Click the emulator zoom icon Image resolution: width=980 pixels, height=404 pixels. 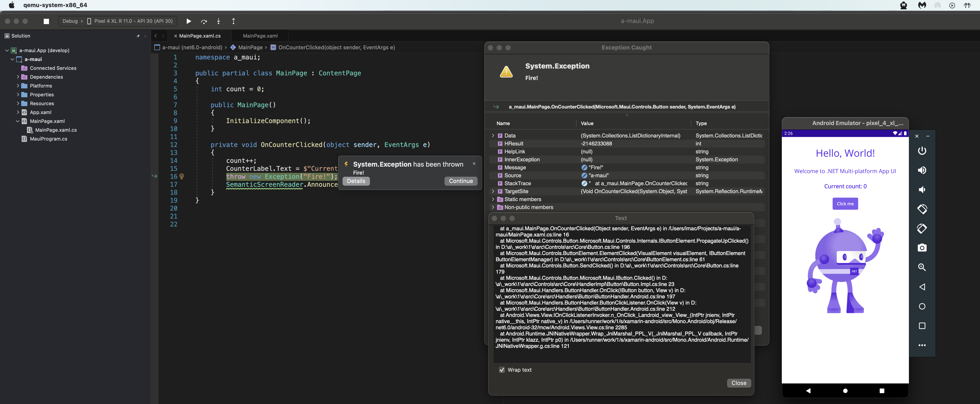[922, 267]
